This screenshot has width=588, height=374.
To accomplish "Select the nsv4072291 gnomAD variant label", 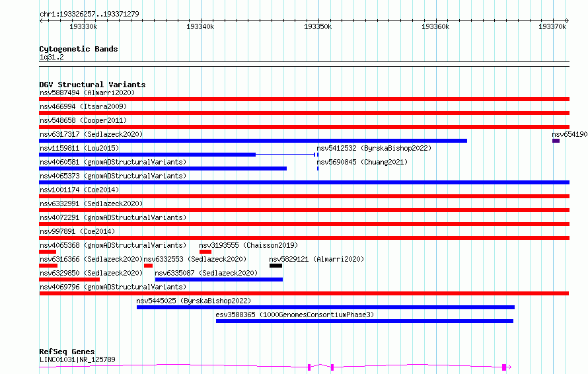I will coord(113,217).
